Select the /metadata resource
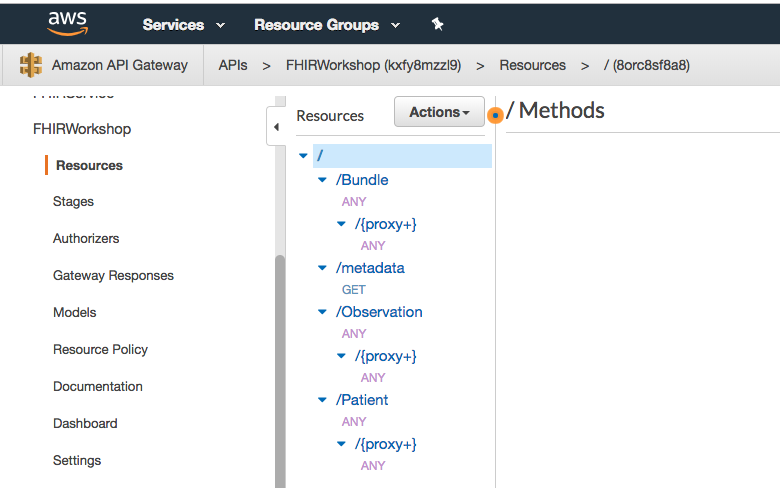Image resolution: width=780 pixels, height=488 pixels. 370,268
